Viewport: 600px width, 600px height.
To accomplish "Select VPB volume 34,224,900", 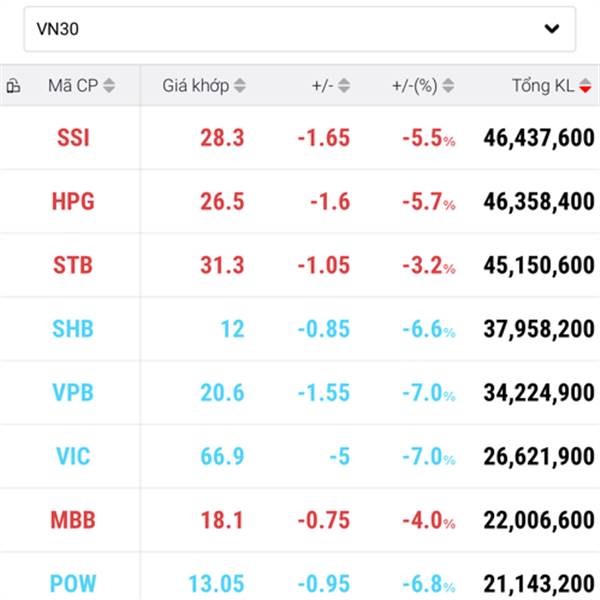I will 539,393.
